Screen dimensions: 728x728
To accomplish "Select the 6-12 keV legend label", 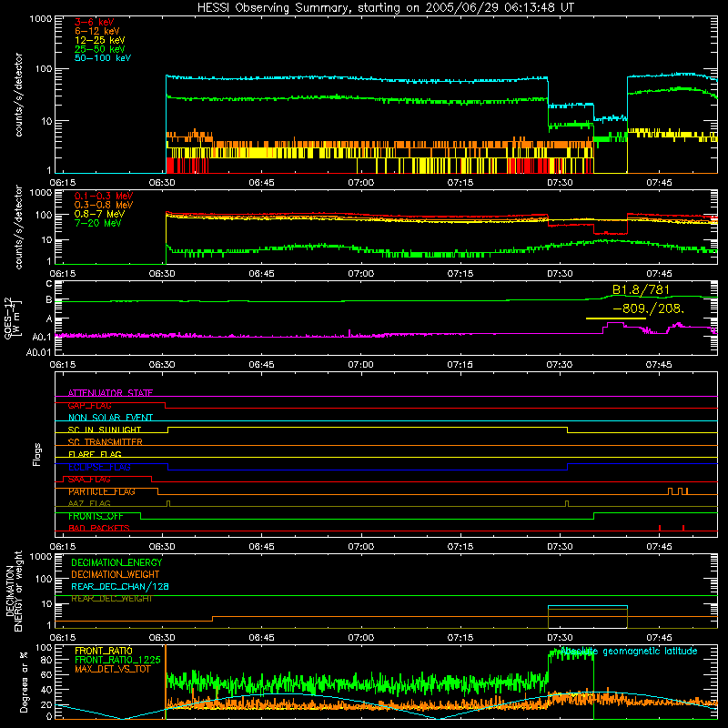I will 97,31.
